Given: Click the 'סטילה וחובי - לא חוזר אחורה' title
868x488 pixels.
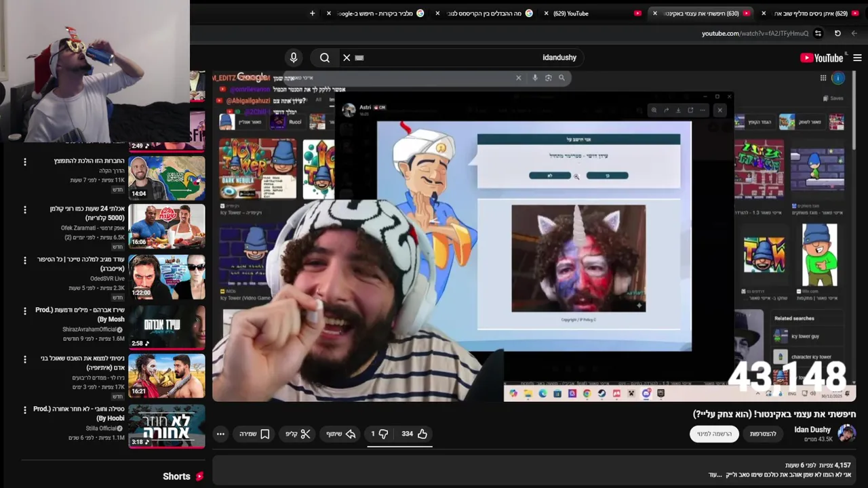Looking at the screenshot, I should [x=79, y=413].
